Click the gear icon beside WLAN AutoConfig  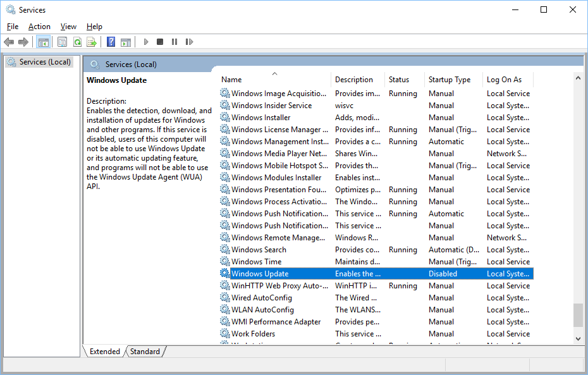point(224,309)
